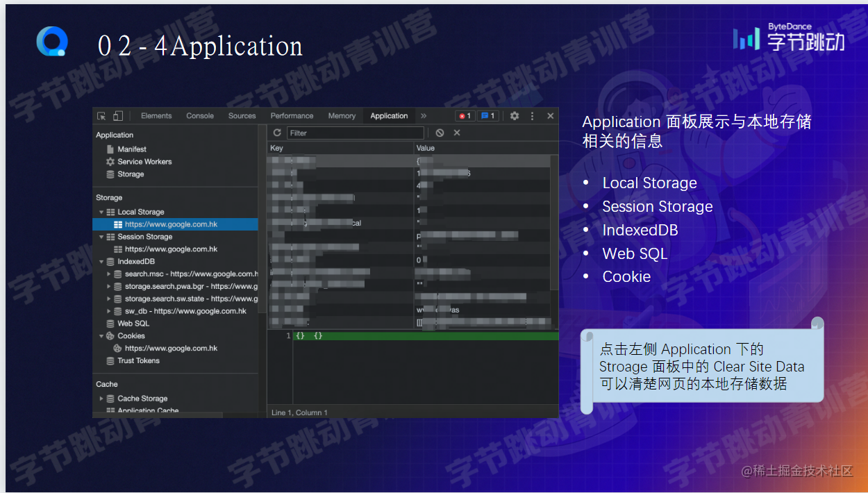Image resolution: width=868 pixels, height=493 pixels.
Task: Delete selected entry with X beside Filter
Action: pyautogui.click(x=457, y=133)
